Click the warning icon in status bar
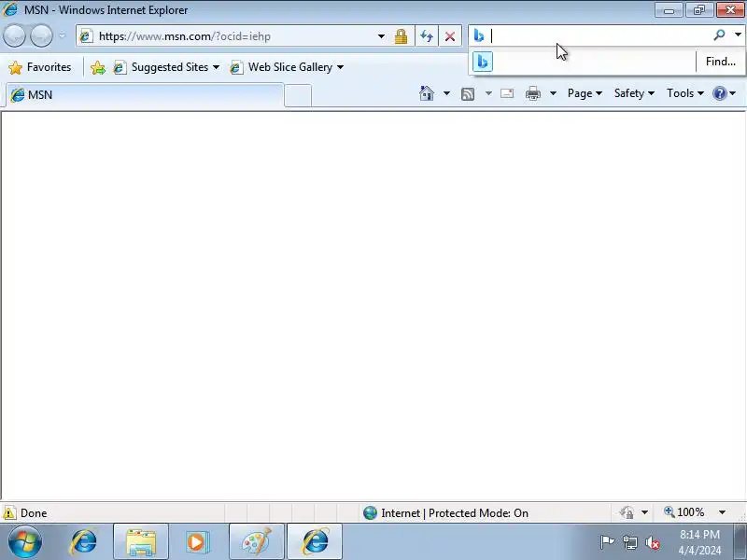747x560 pixels. coord(9,512)
